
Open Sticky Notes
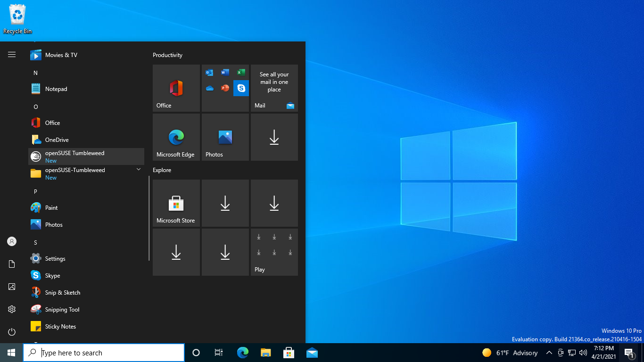86,327
